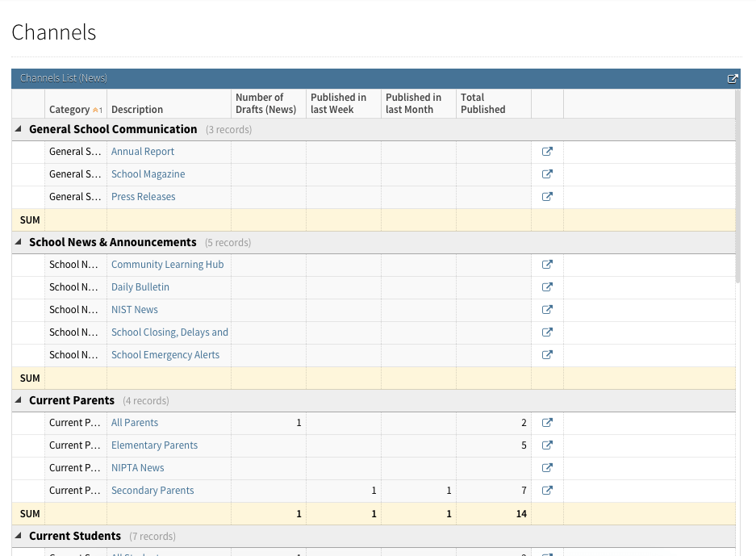Open external link icon for School Magazine row
This screenshot has width=756, height=556.
pos(547,174)
